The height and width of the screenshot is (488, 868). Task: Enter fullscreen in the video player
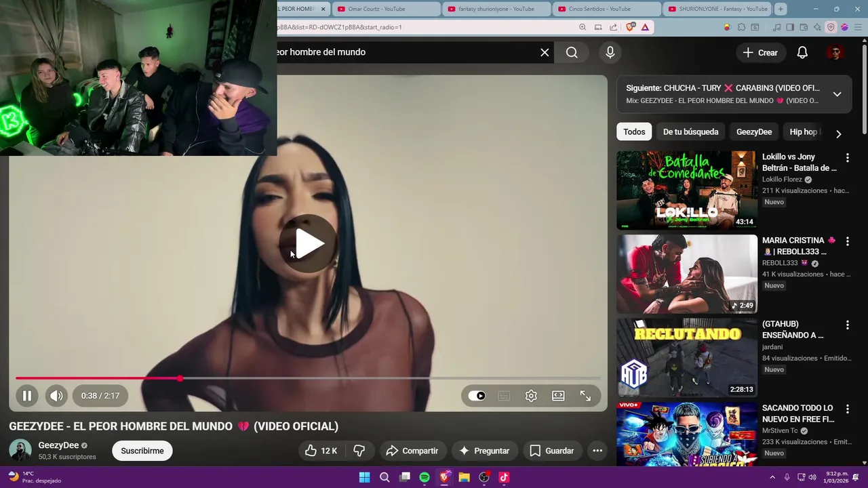pos(585,396)
